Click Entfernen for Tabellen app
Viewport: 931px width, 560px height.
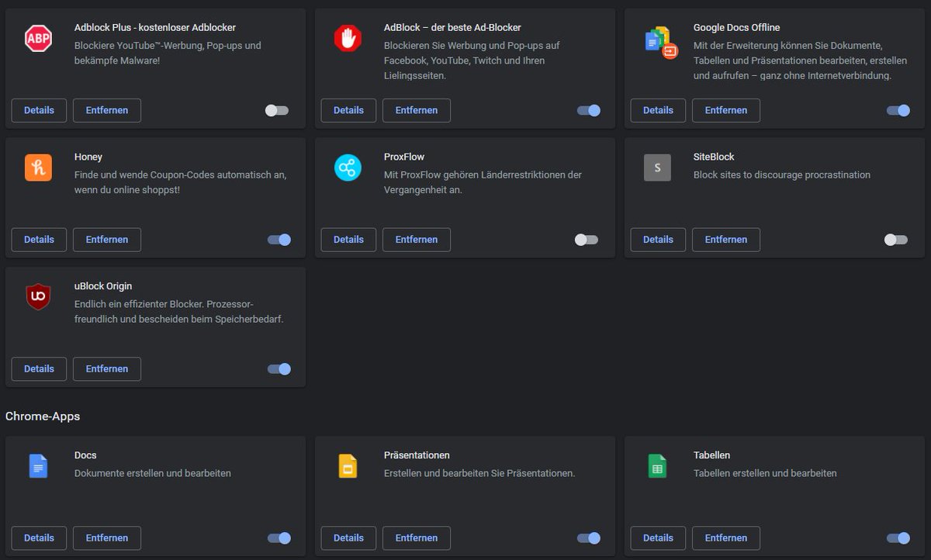tap(726, 538)
